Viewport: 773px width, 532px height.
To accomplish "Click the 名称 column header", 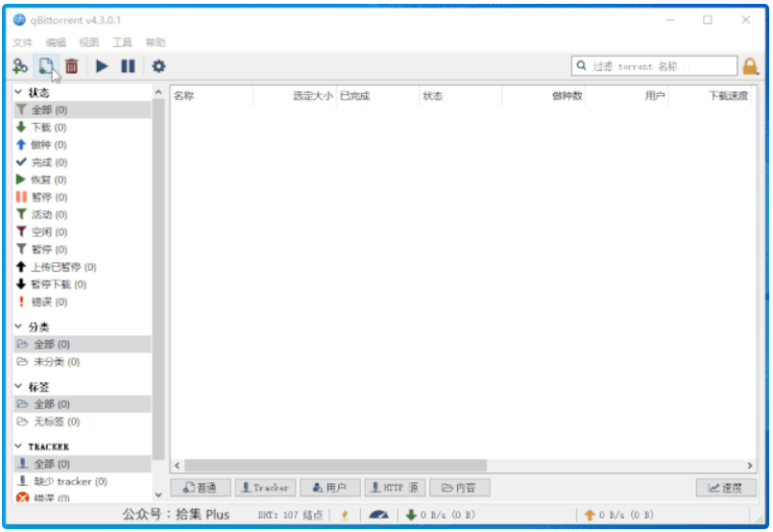I will click(x=212, y=96).
